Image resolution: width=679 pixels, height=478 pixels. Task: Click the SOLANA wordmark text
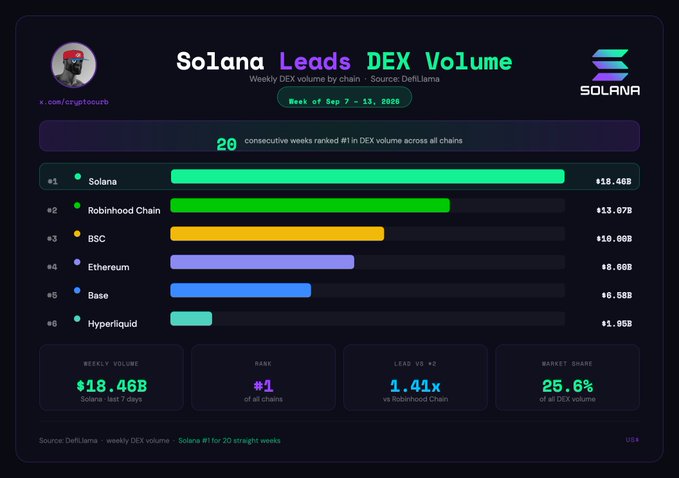click(610, 90)
